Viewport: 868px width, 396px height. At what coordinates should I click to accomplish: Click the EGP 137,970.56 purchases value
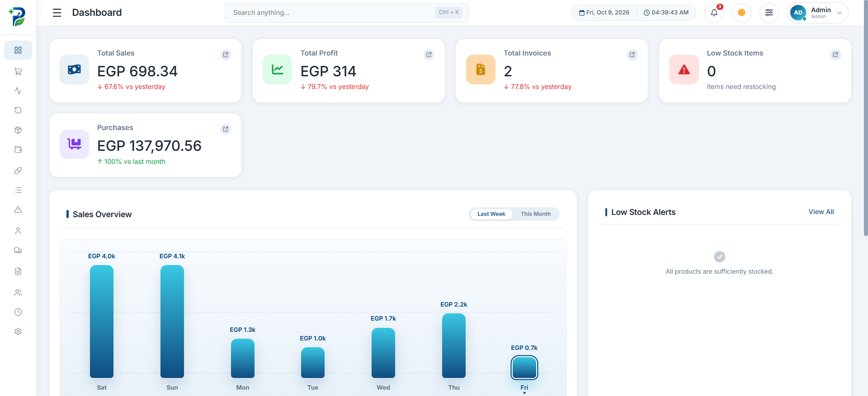(x=150, y=146)
